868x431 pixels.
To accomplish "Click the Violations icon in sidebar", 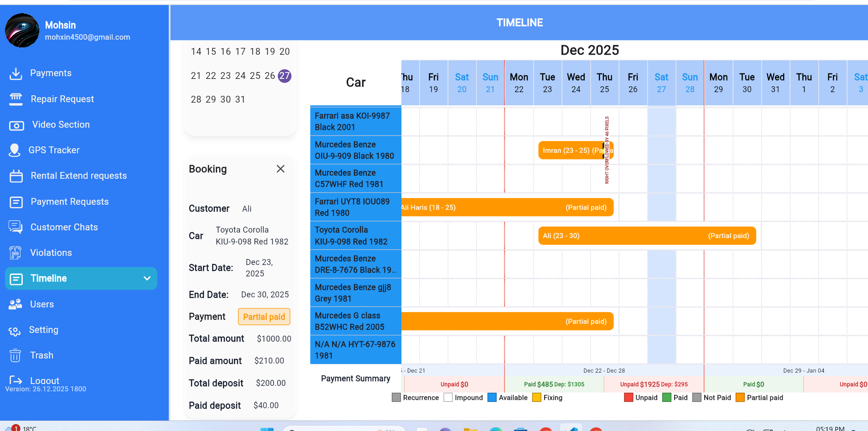I will pos(16,253).
